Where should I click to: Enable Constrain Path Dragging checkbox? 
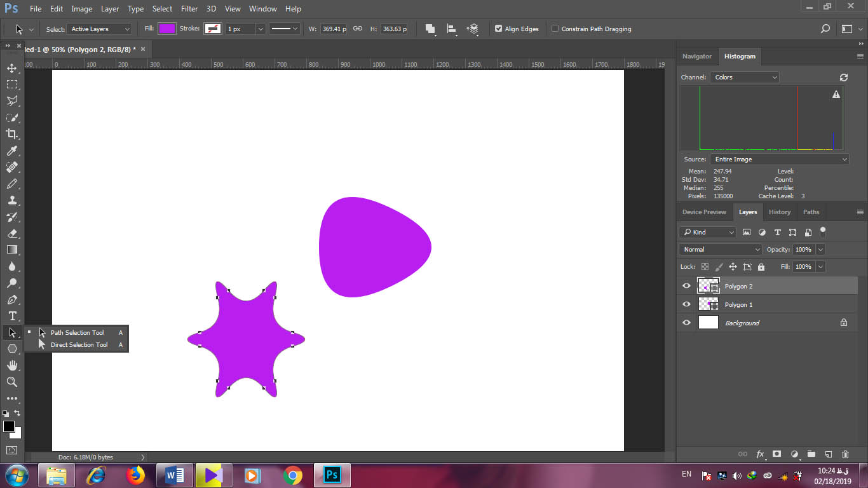pyautogui.click(x=555, y=29)
